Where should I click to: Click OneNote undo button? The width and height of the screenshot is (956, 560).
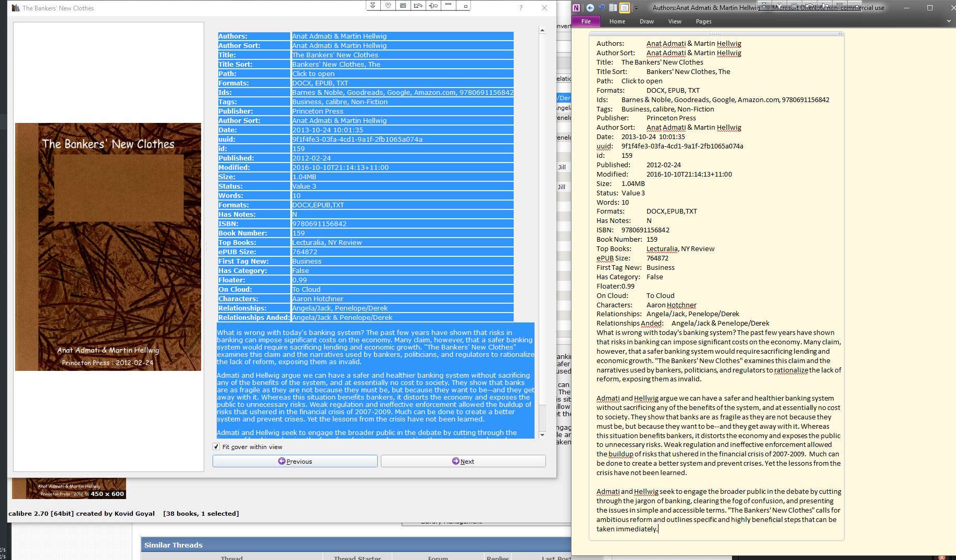point(602,7)
